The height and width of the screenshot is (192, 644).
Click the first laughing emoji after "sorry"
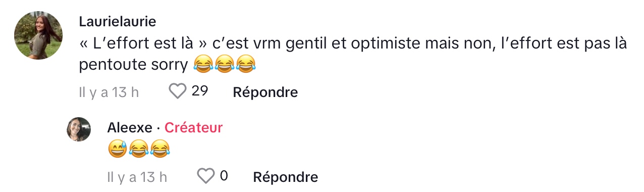click(x=203, y=64)
